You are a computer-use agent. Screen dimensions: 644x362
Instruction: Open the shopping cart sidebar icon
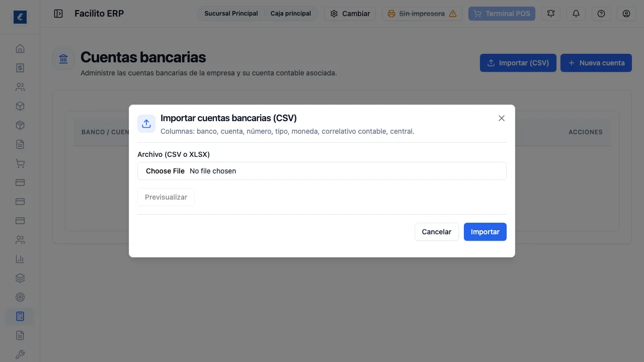(20, 163)
